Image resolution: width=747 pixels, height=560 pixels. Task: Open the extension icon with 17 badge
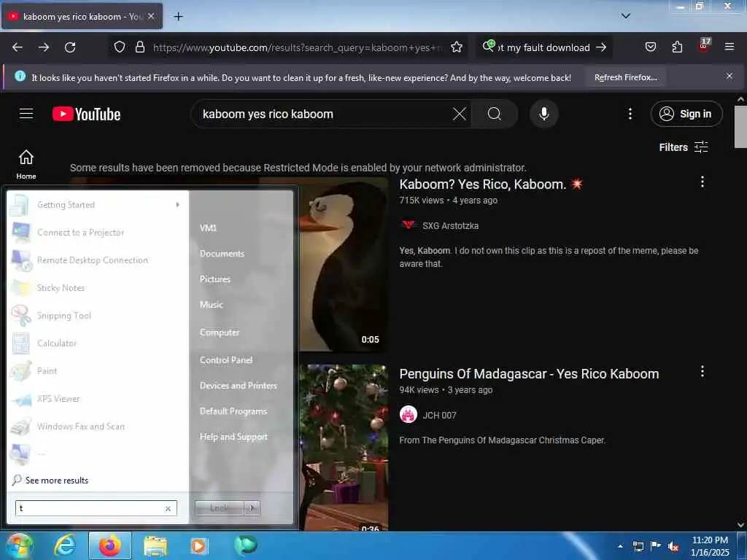pyautogui.click(x=704, y=45)
